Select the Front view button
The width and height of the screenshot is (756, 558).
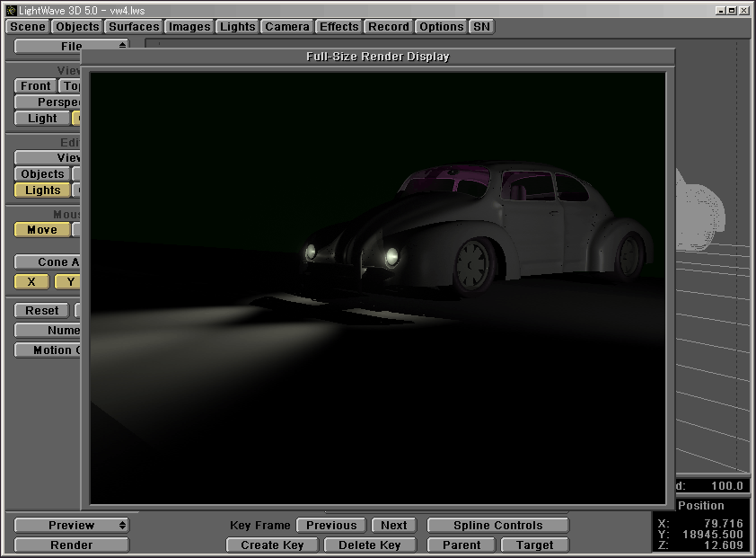pyautogui.click(x=36, y=86)
